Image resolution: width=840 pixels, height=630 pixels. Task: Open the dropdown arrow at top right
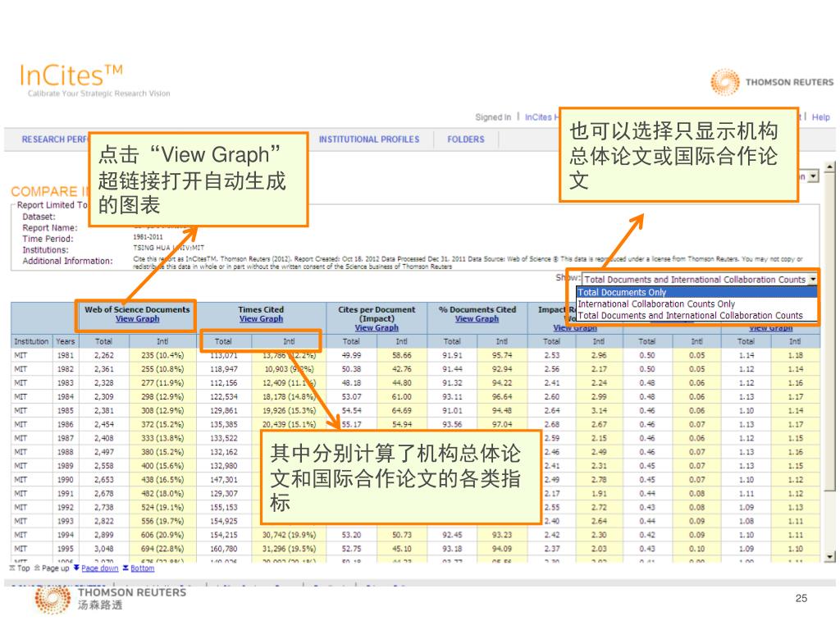tap(814, 176)
